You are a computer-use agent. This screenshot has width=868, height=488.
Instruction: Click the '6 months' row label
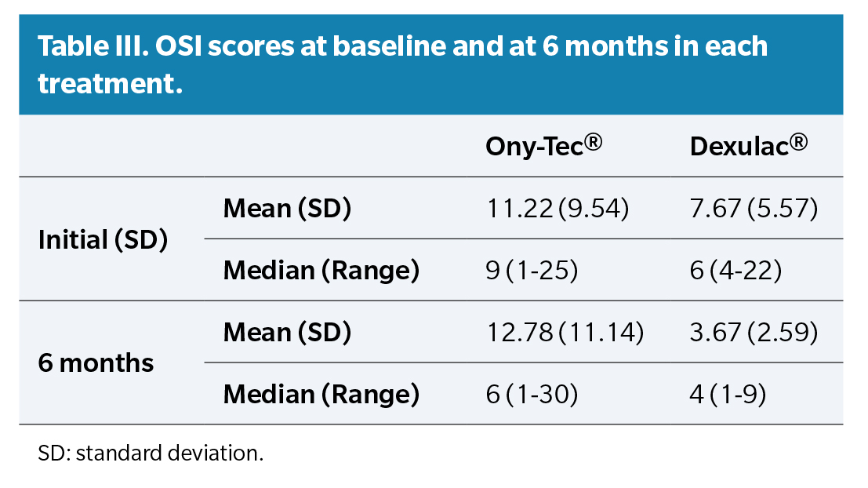(96, 363)
